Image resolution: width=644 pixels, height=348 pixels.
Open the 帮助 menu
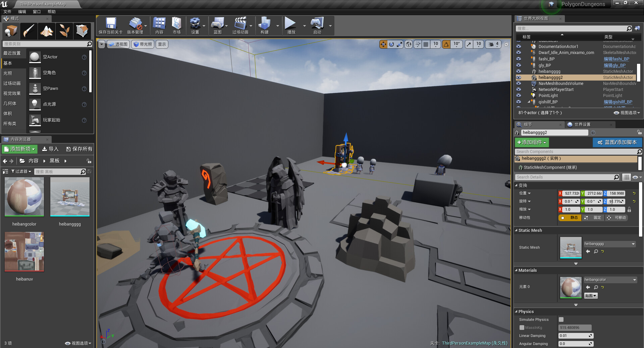point(52,12)
